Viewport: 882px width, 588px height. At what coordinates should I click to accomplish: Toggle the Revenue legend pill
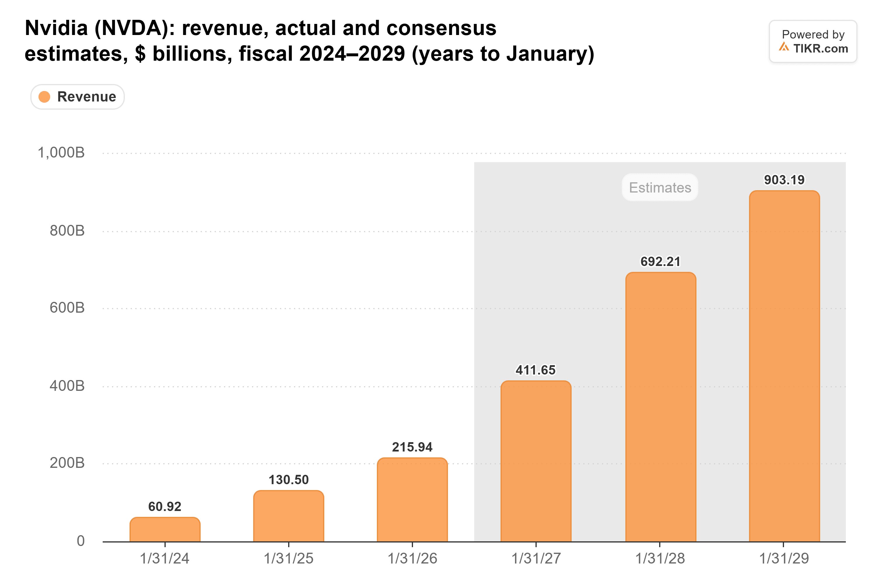pyautogui.click(x=77, y=97)
